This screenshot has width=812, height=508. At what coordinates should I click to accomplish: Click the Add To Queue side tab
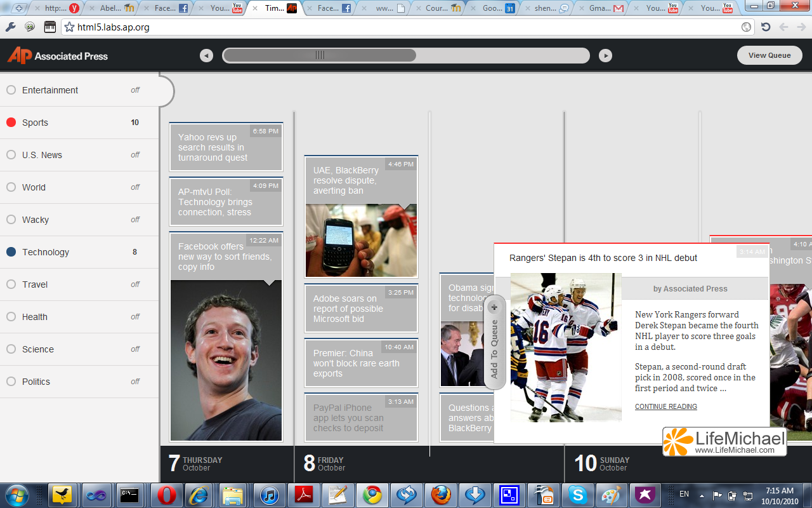click(x=494, y=342)
